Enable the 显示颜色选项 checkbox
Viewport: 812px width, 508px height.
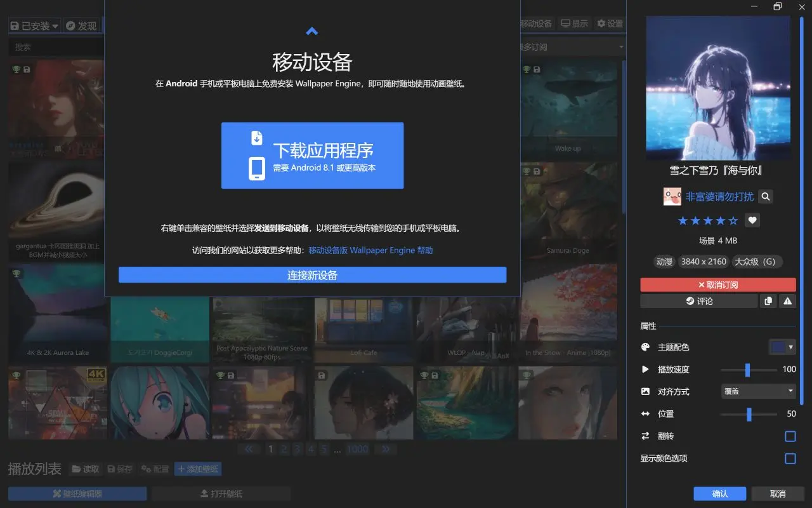tap(790, 458)
